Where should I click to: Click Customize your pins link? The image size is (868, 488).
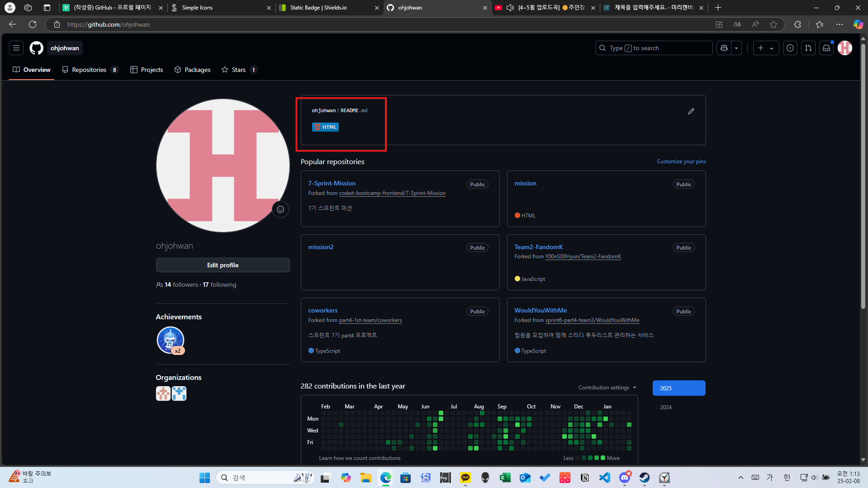(681, 161)
